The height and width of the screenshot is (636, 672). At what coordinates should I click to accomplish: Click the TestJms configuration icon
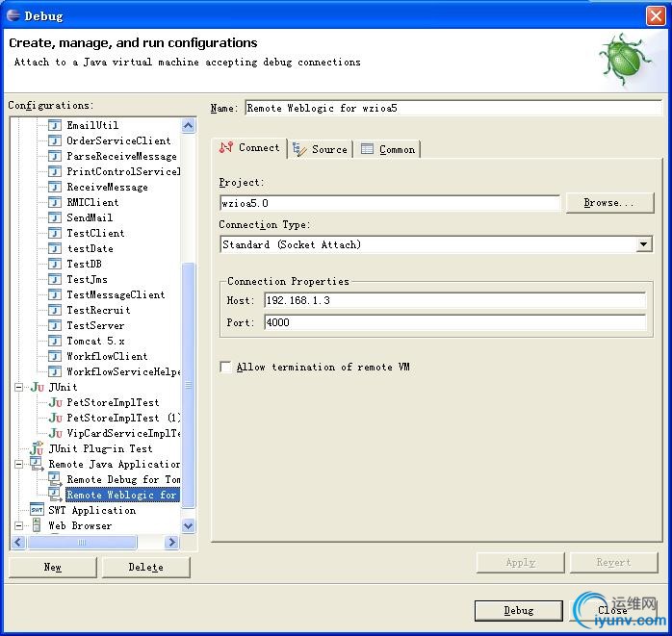pyautogui.click(x=55, y=280)
